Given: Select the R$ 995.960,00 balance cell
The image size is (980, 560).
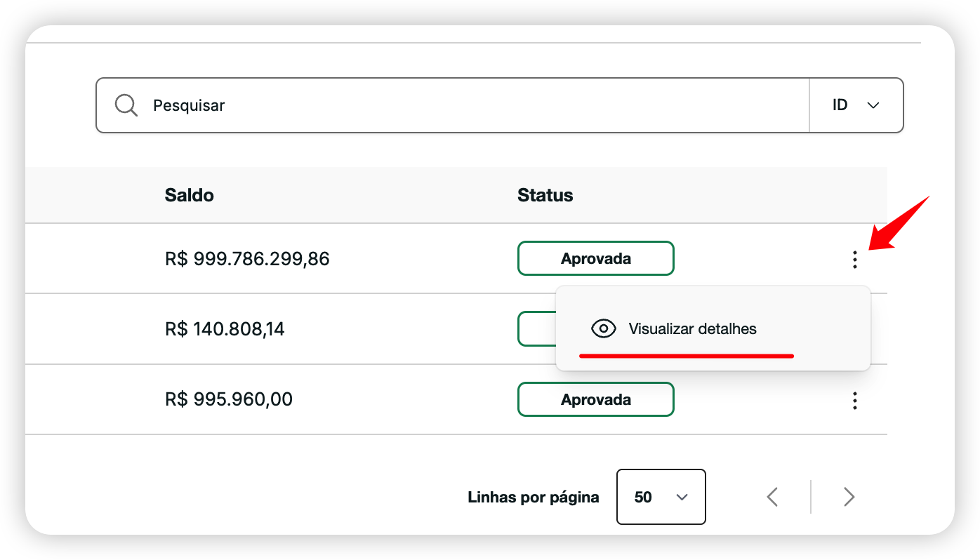Looking at the screenshot, I should pos(228,399).
